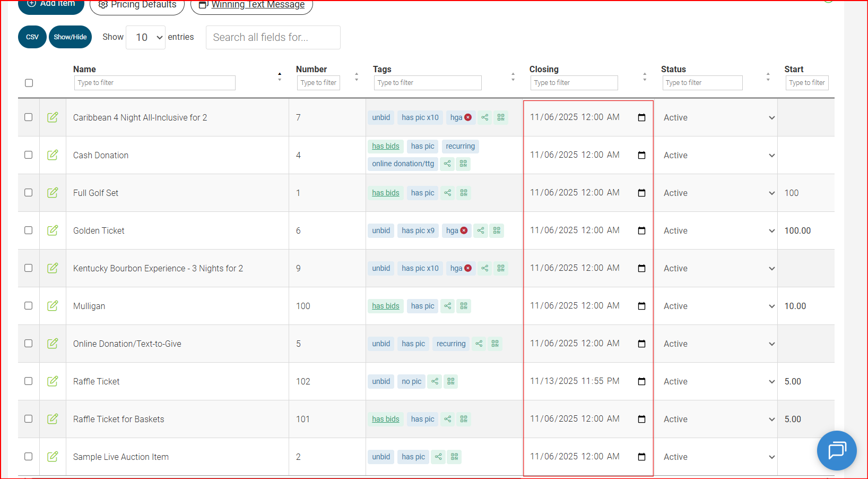Open share icon in Full Golf Set tags
Image resolution: width=868 pixels, height=479 pixels.
(448, 193)
